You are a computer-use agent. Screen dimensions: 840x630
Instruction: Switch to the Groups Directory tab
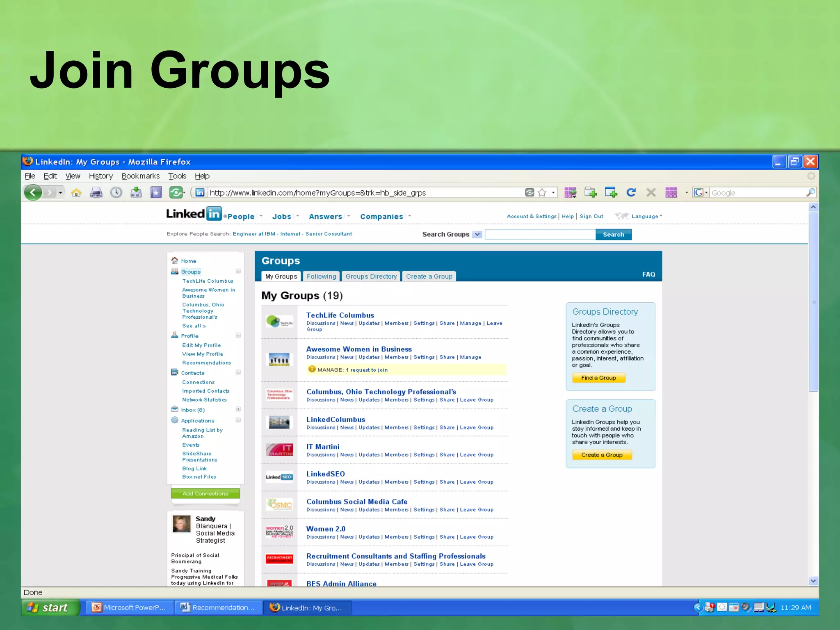371,276
